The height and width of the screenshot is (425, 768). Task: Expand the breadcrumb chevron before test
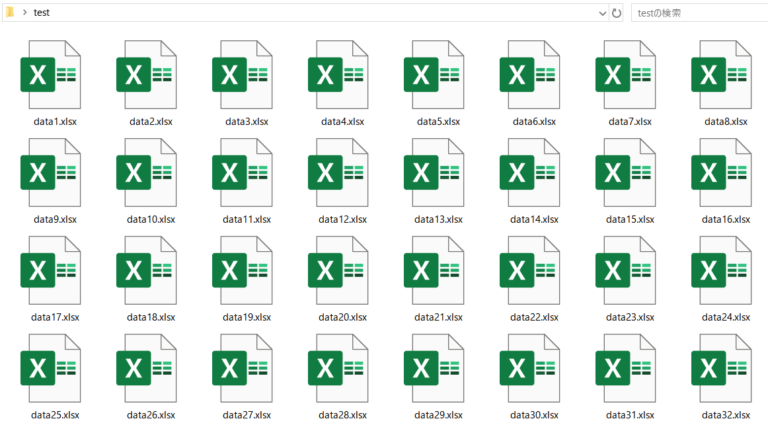click(23, 13)
